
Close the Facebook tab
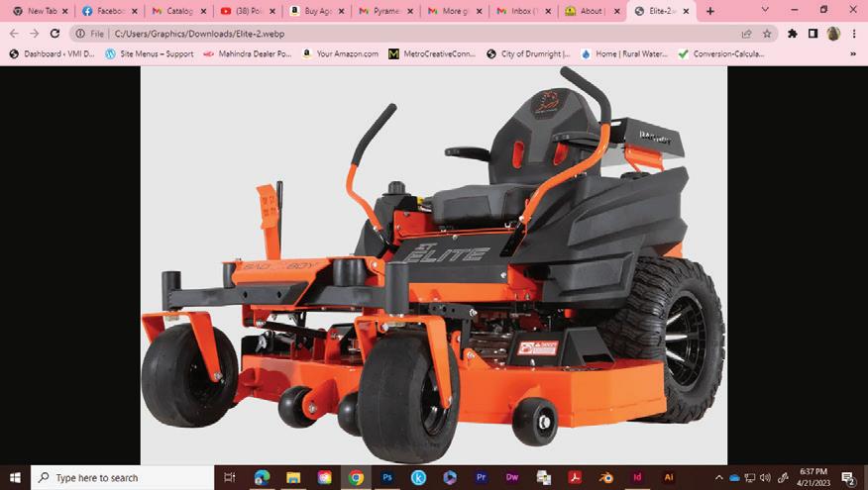pos(135,11)
